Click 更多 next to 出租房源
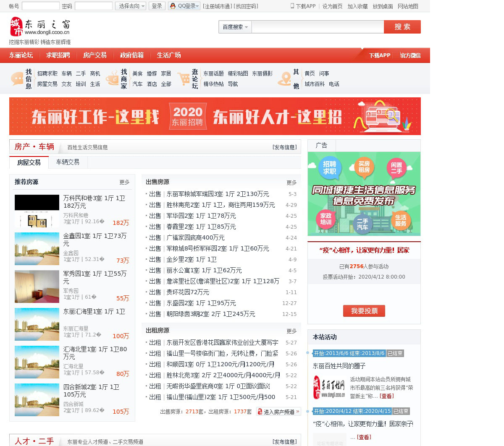The width and height of the screenshot is (504, 446). click(291, 331)
